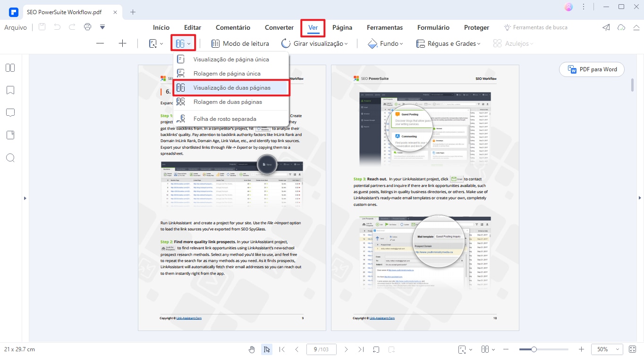Open the bookmarks panel in the sidebar

coord(10,90)
